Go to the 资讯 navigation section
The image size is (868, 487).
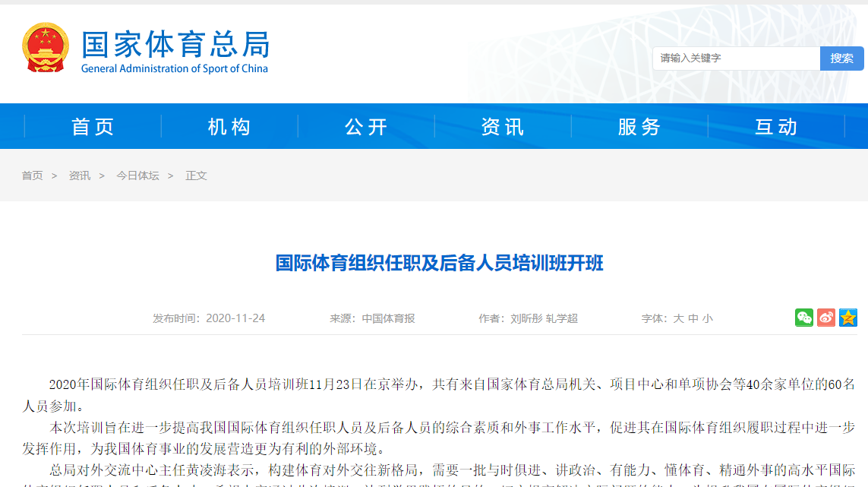[503, 127]
